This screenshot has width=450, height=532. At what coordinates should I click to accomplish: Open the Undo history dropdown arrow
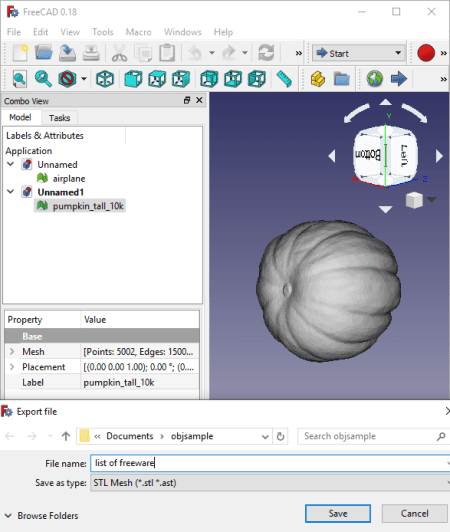pos(212,53)
